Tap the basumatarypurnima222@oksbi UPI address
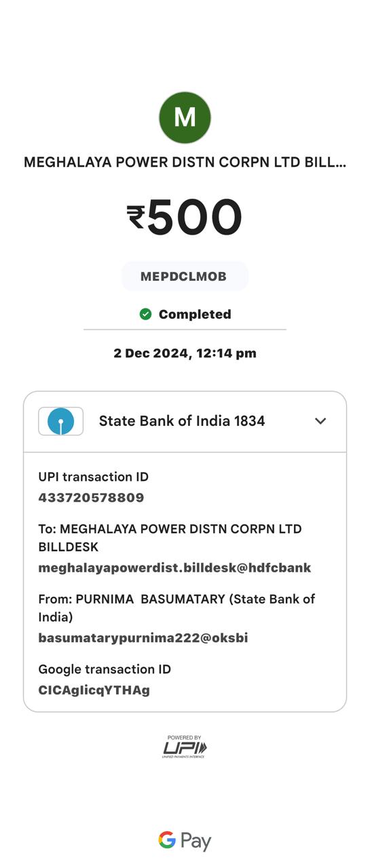This screenshot has width=370, height=868. click(143, 638)
